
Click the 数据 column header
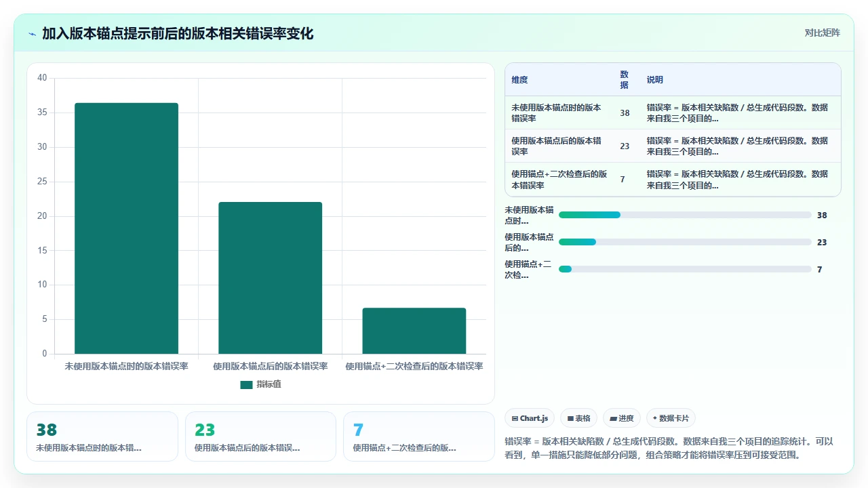click(624, 79)
